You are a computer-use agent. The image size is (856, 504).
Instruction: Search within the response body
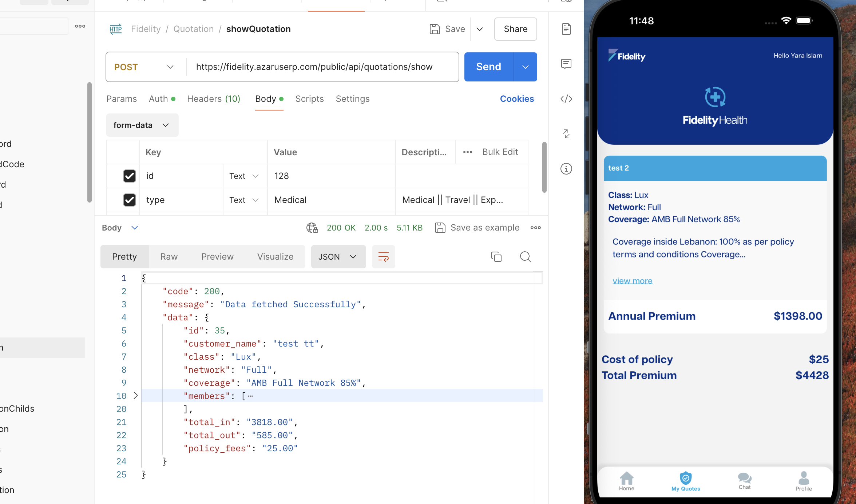(x=525, y=257)
